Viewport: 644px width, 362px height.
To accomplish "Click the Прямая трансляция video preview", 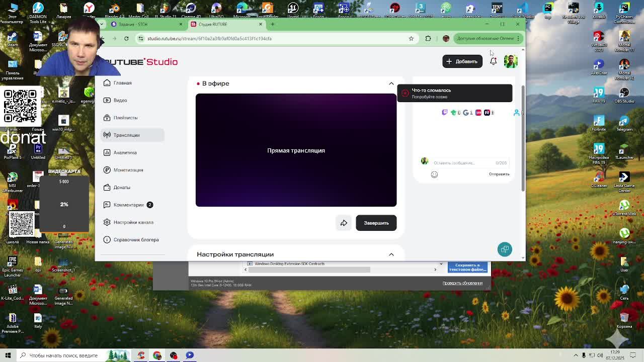I will click(296, 150).
